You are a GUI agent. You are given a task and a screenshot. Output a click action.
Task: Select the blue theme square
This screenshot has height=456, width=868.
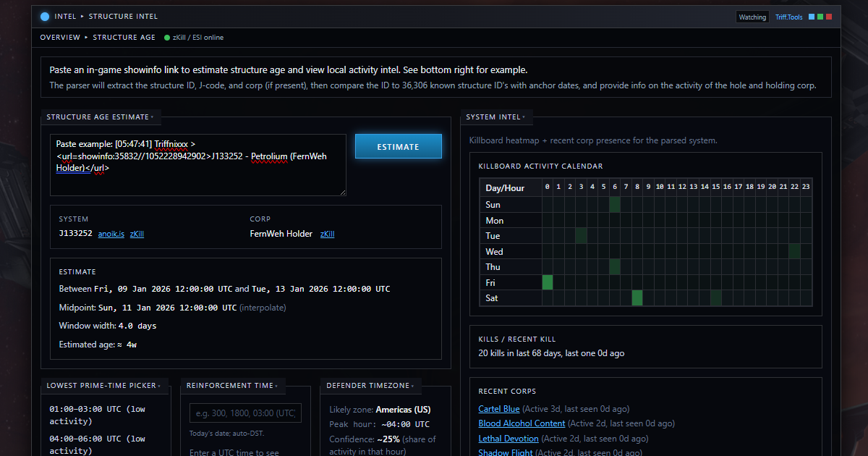point(812,17)
